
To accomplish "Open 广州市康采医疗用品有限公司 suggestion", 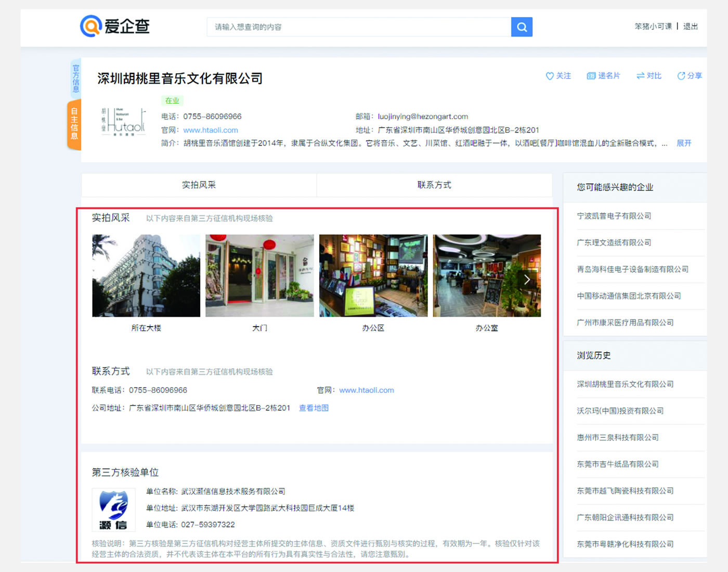I will pyautogui.click(x=626, y=322).
